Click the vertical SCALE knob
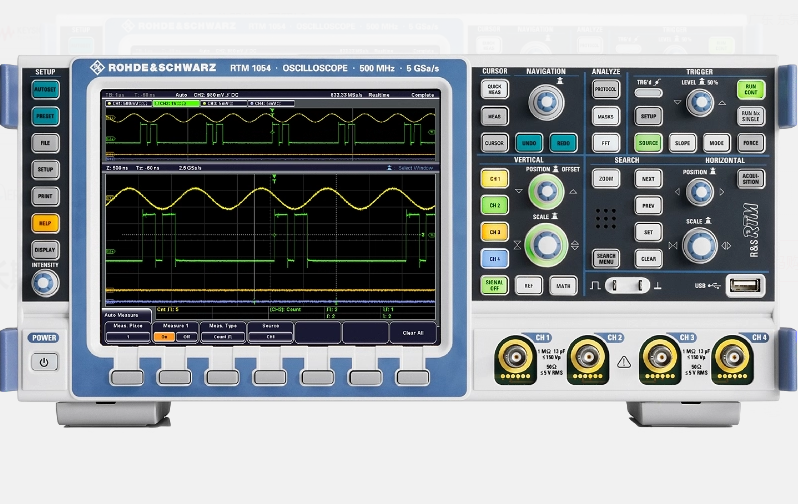 tap(546, 245)
